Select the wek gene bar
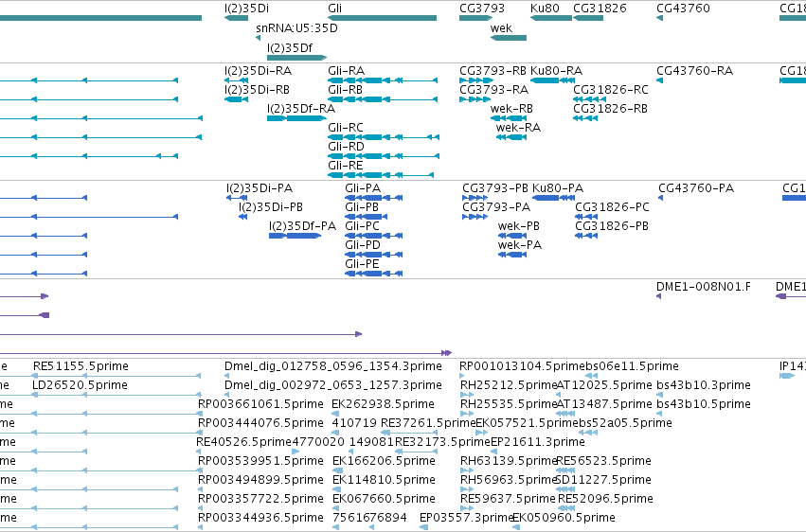Image resolution: width=806 pixels, height=532 pixels. [509, 38]
